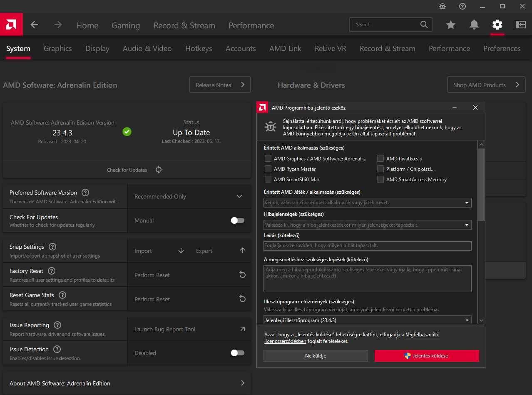532x395 pixels.
Task: Show help for Snap Settings
Action: (52, 247)
